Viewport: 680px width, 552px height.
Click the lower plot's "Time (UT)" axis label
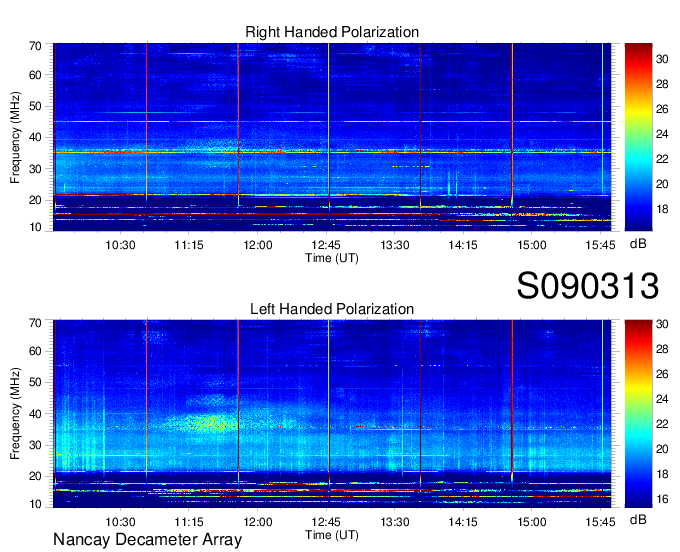[332, 535]
